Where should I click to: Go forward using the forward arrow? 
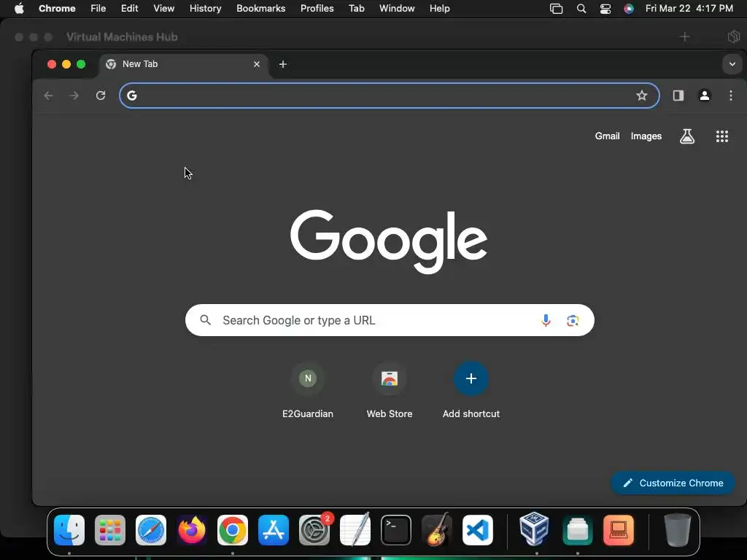(74, 96)
